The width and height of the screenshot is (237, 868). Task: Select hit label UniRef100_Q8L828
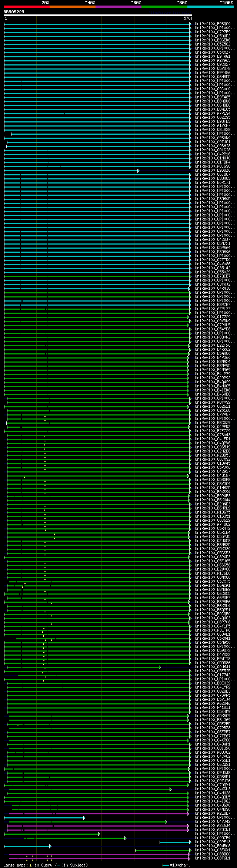213,129
